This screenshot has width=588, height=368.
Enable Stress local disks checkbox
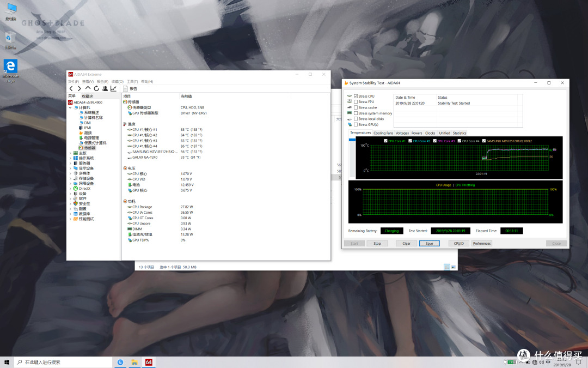point(356,119)
